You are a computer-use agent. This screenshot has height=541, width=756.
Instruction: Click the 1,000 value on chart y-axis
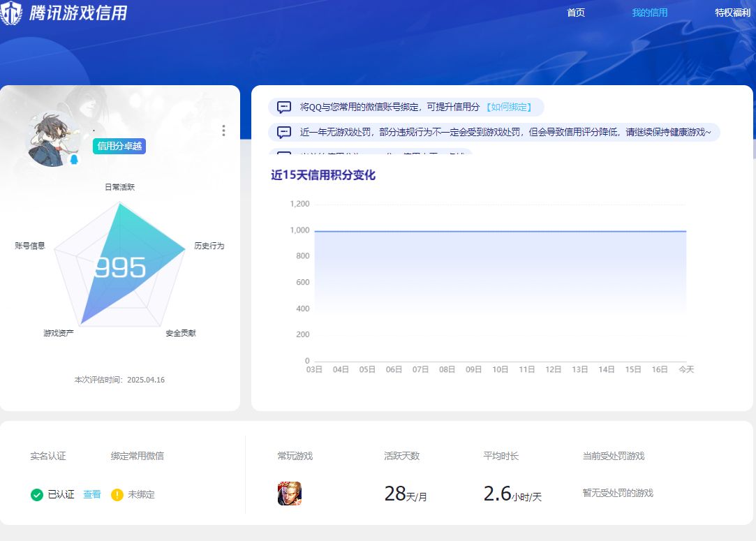pyautogui.click(x=299, y=230)
